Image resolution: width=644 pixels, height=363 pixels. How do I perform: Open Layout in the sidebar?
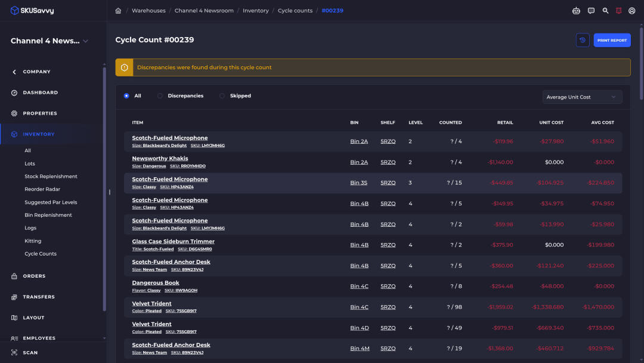coord(33,318)
